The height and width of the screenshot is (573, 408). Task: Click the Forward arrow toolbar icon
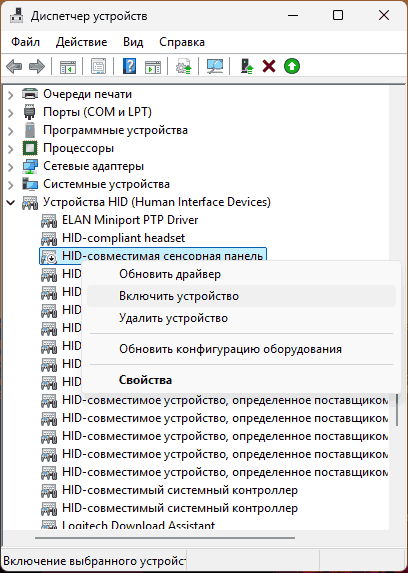(37, 67)
